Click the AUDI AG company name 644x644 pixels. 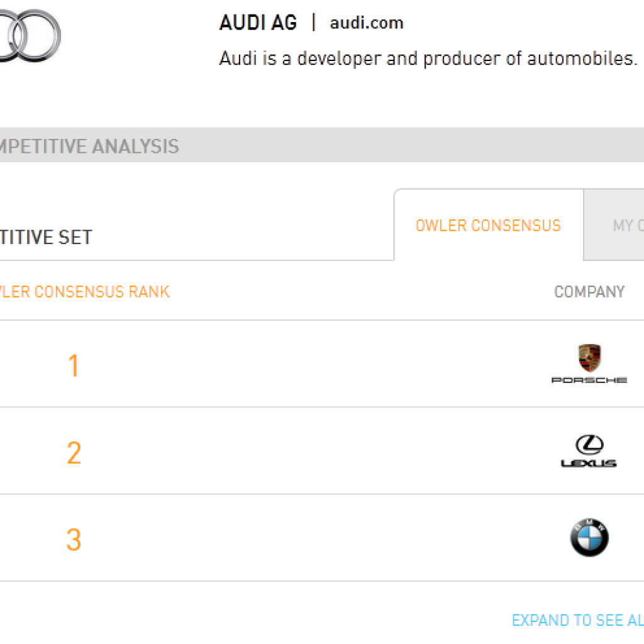258,23
